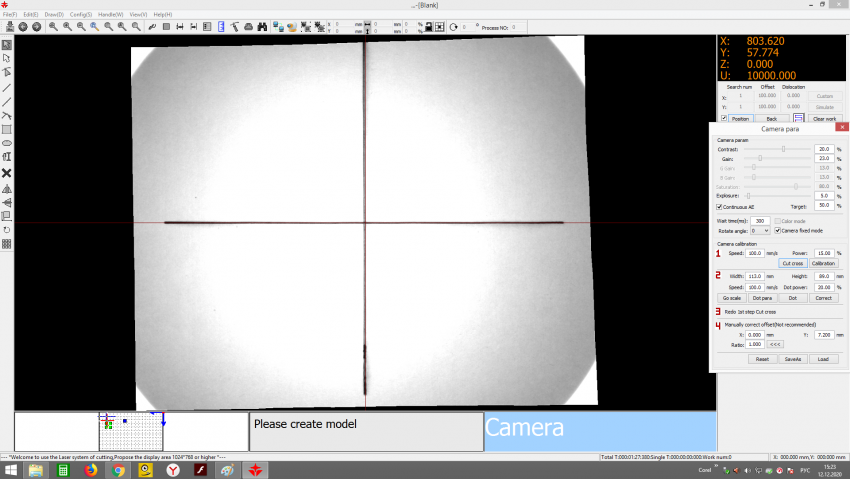Click the Cut cross button
The width and height of the screenshot is (850, 479).
pos(792,263)
